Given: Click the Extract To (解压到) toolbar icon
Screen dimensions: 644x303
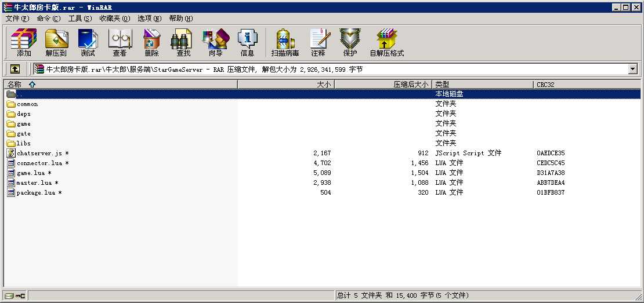Looking at the screenshot, I should pyautogui.click(x=56, y=43).
